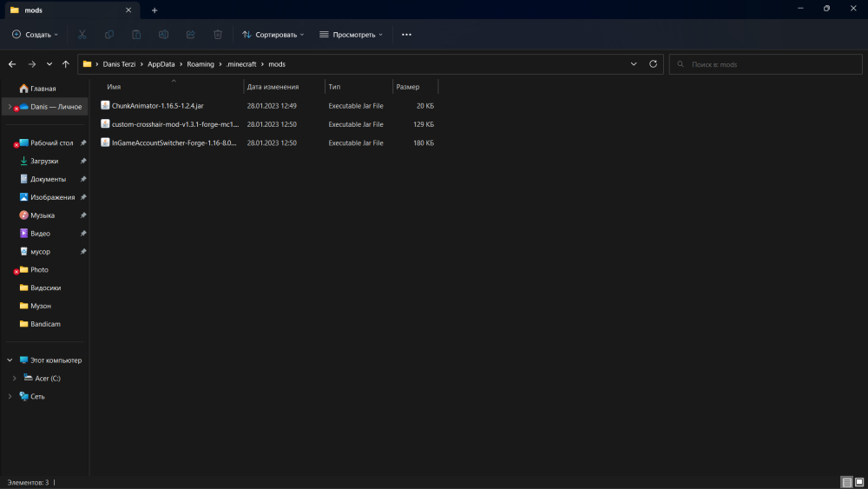Viewport: 868px width, 489px height.
Task: Open Документы folder in sidebar
Action: [x=48, y=180]
